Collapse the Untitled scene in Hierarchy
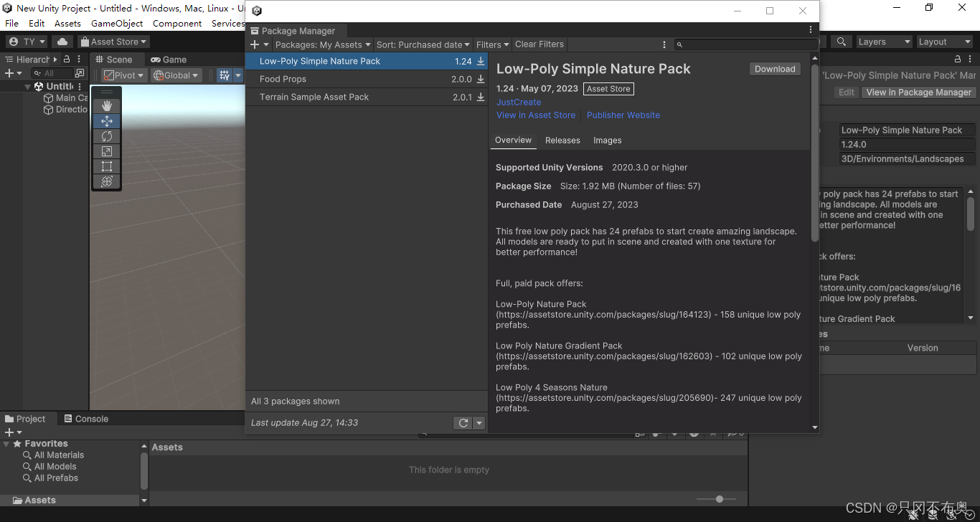 tap(28, 86)
